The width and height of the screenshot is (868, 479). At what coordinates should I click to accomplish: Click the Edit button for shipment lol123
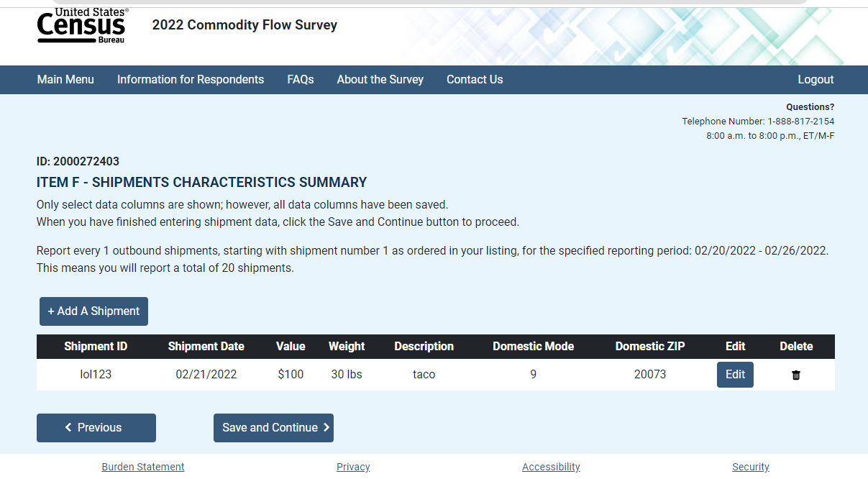point(735,375)
